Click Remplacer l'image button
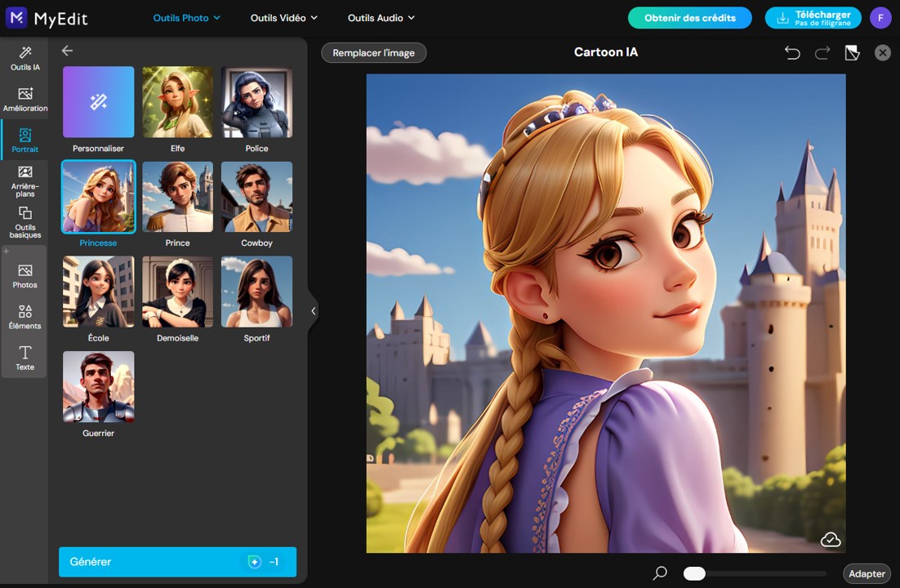900x588 pixels. click(374, 53)
